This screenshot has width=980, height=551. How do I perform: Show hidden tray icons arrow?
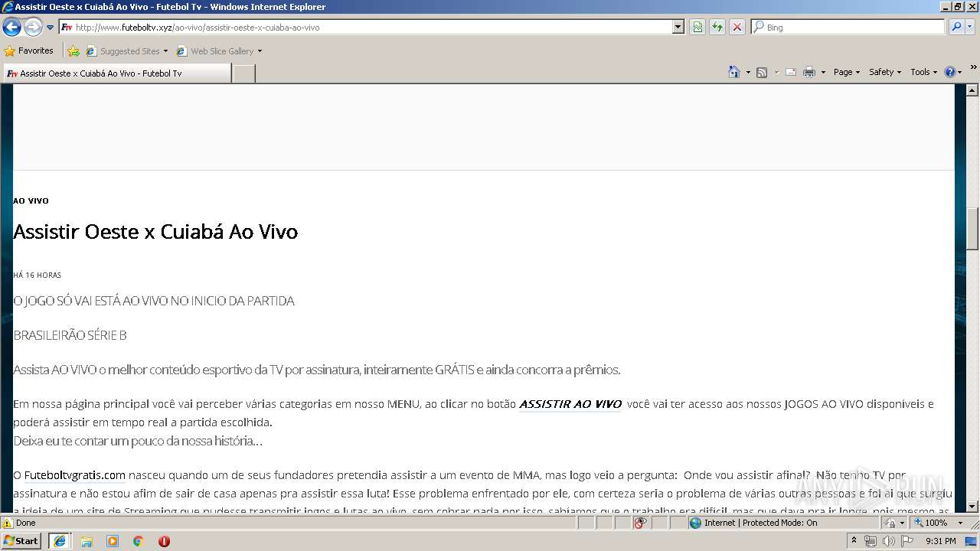854,540
